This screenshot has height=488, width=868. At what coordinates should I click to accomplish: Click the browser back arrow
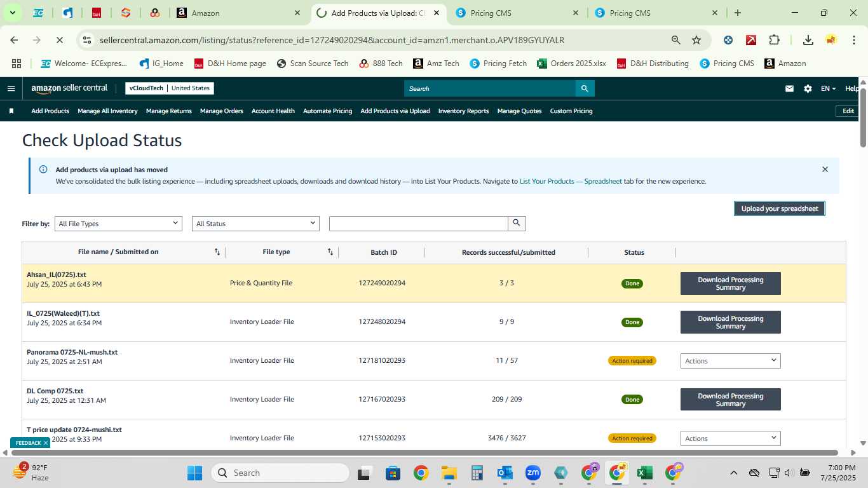(x=14, y=40)
